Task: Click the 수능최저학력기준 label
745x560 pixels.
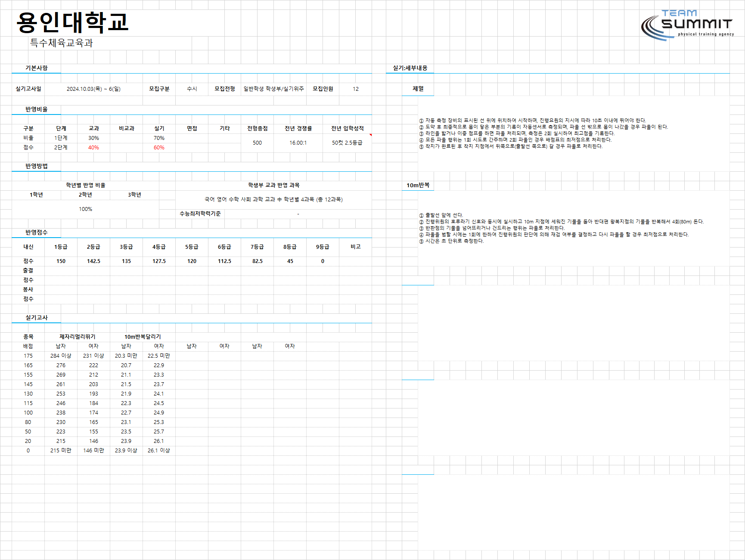Action: 200,213
